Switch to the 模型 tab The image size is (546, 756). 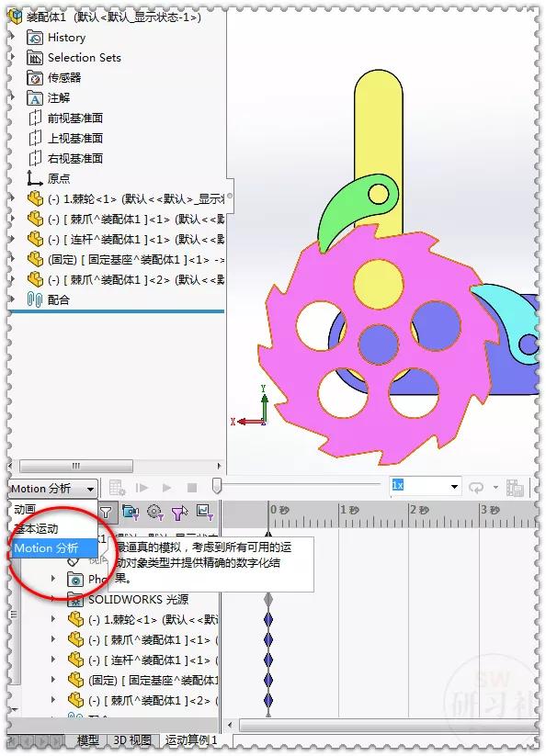click(x=88, y=740)
